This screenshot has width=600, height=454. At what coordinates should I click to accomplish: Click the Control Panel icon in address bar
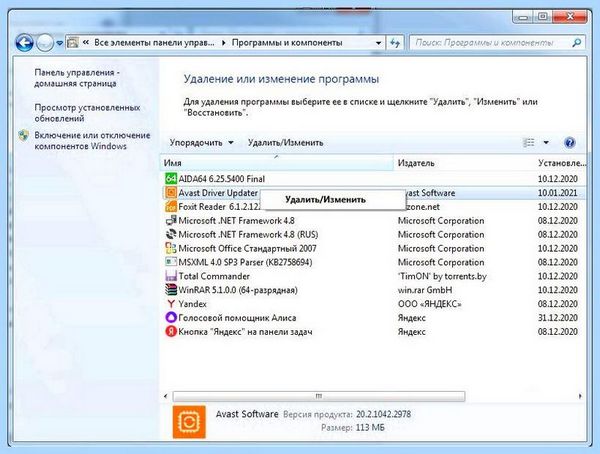click(x=73, y=42)
